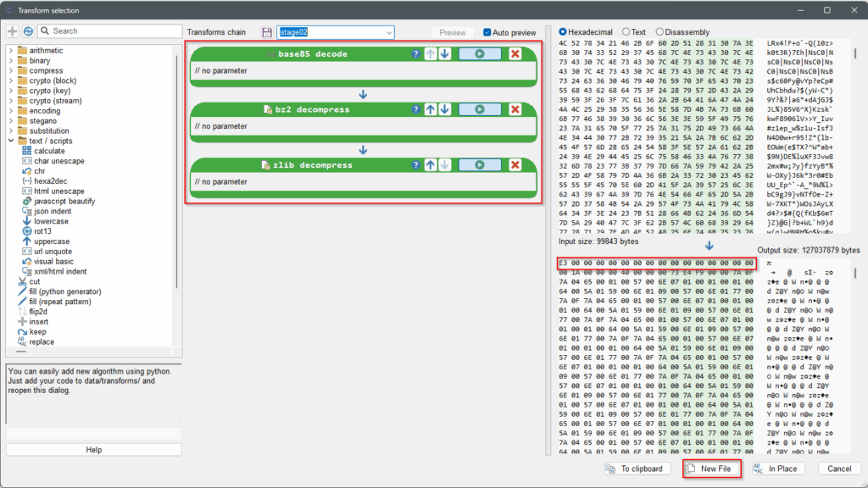The image size is (868, 488).
Task: Remove the base85 decode transform
Action: [515, 54]
